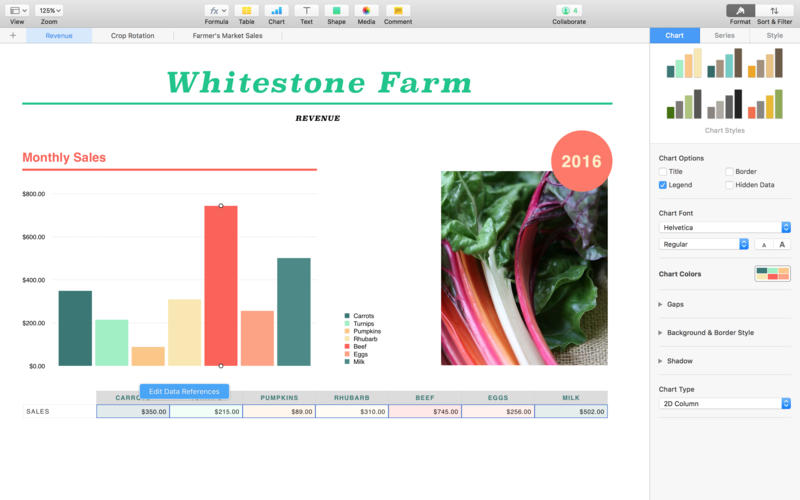Click the PUMPKINS column header
The height and width of the screenshot is (500, 800).
[x=279, y=397]
